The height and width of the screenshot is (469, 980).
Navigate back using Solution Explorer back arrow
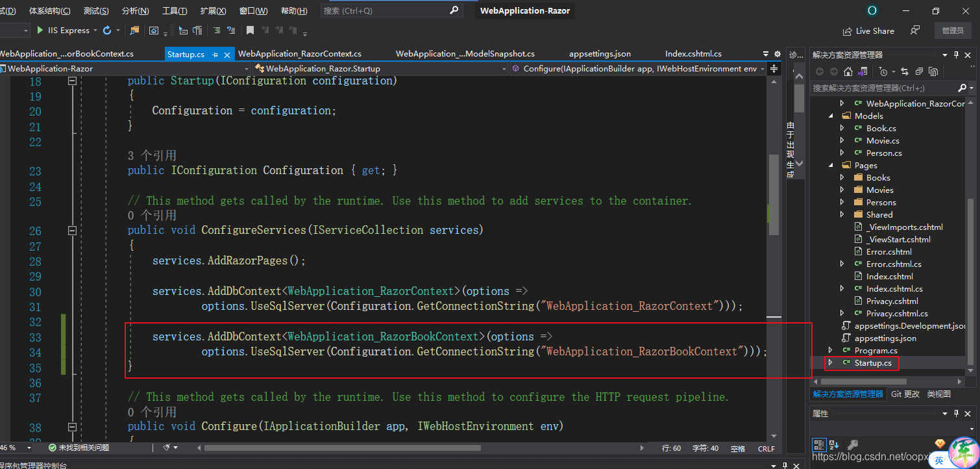(x=820, y=71)
